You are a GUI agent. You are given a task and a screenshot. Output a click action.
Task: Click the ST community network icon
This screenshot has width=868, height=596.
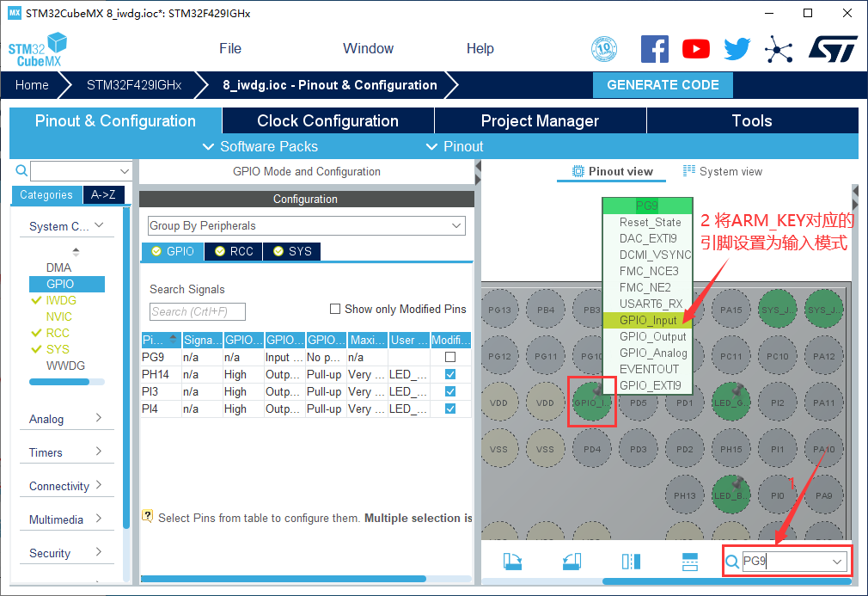coord(779,49)
